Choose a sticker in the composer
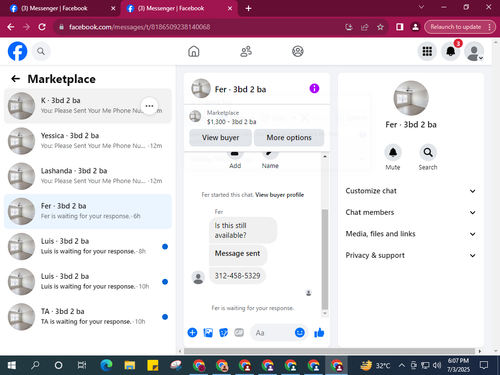The image size is (500, 375). tap(223, 332)
